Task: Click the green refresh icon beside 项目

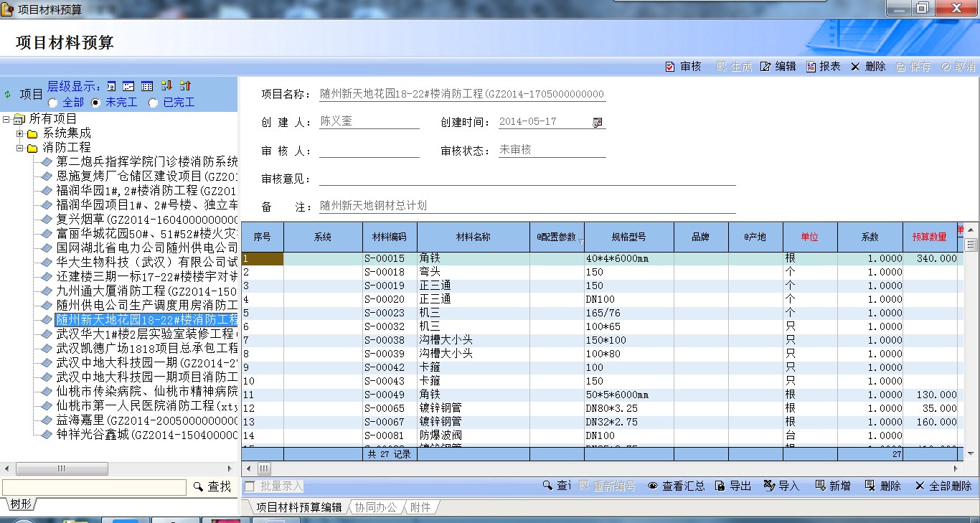Action: click(x=8, y=94)
